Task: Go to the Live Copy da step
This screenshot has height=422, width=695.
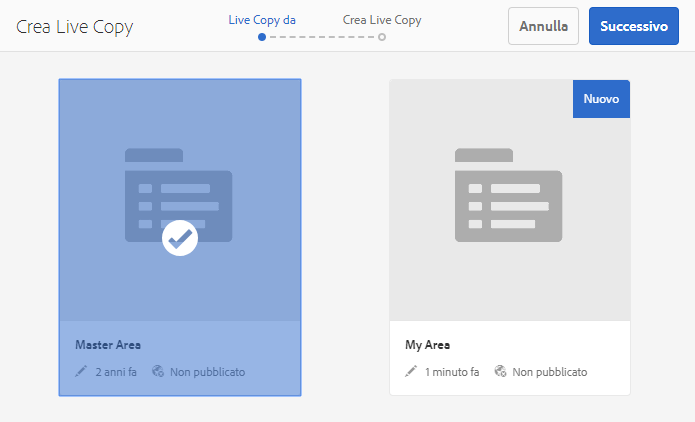Action: (x=262, y=19)
